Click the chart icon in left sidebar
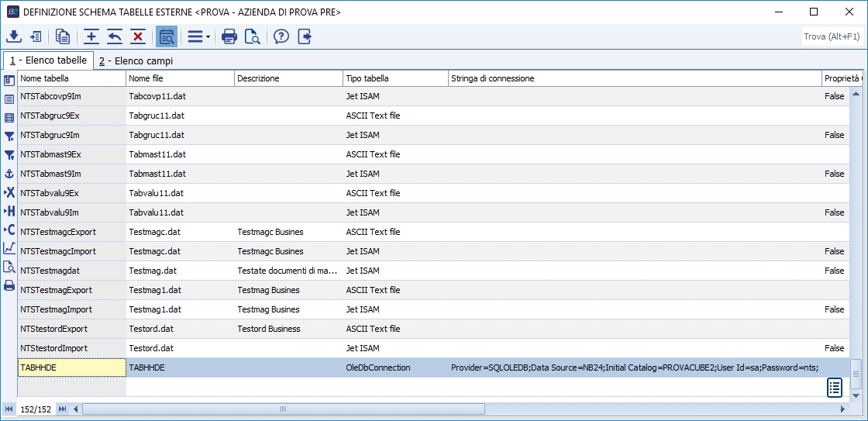868x421 pixels. (9, 248)
